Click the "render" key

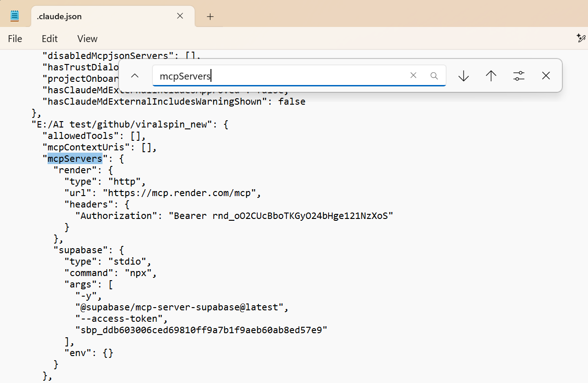pos(75,170)
